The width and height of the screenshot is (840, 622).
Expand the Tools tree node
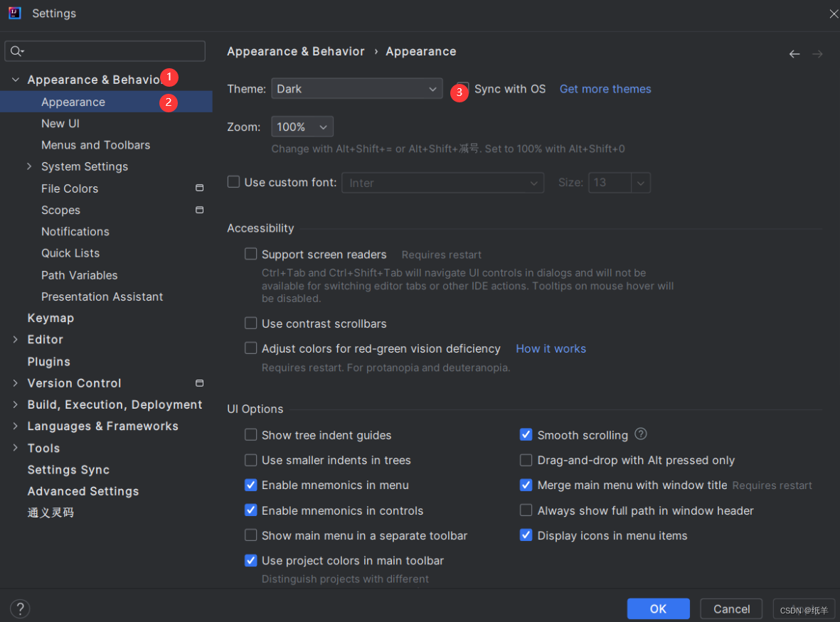16,448
